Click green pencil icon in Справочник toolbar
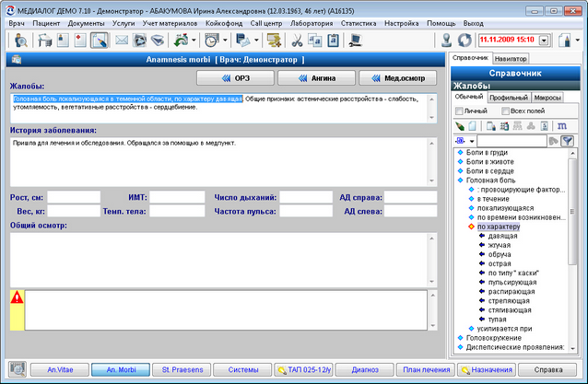This screenshot has height=384, width=588. pyautogui.click(x=459, y=126)
